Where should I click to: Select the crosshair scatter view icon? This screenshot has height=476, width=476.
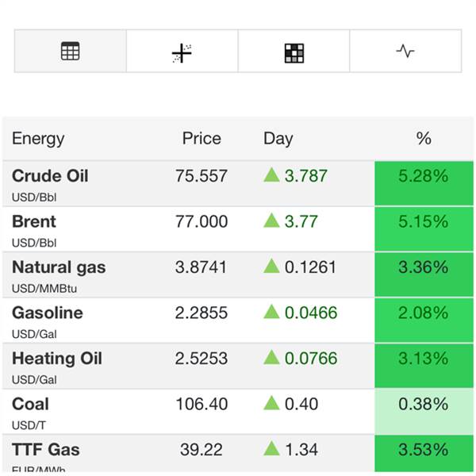pyautogui.click(x=182, y=52)
